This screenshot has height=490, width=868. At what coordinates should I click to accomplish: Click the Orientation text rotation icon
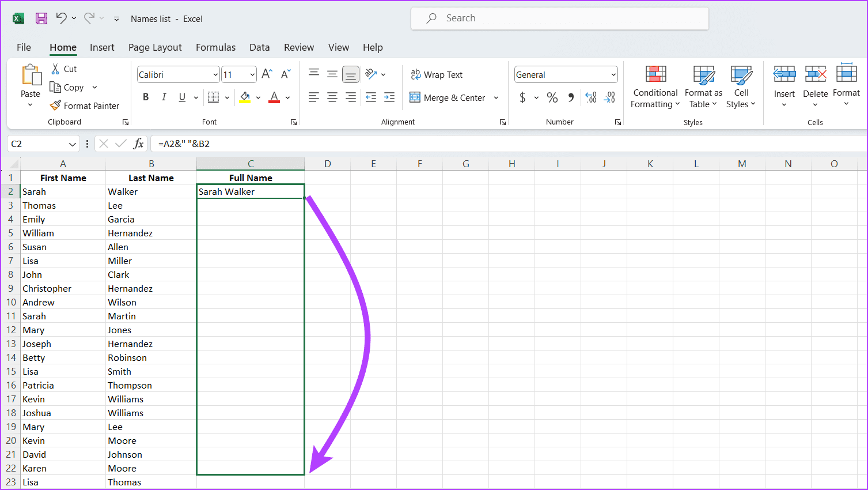coord(371,74)
